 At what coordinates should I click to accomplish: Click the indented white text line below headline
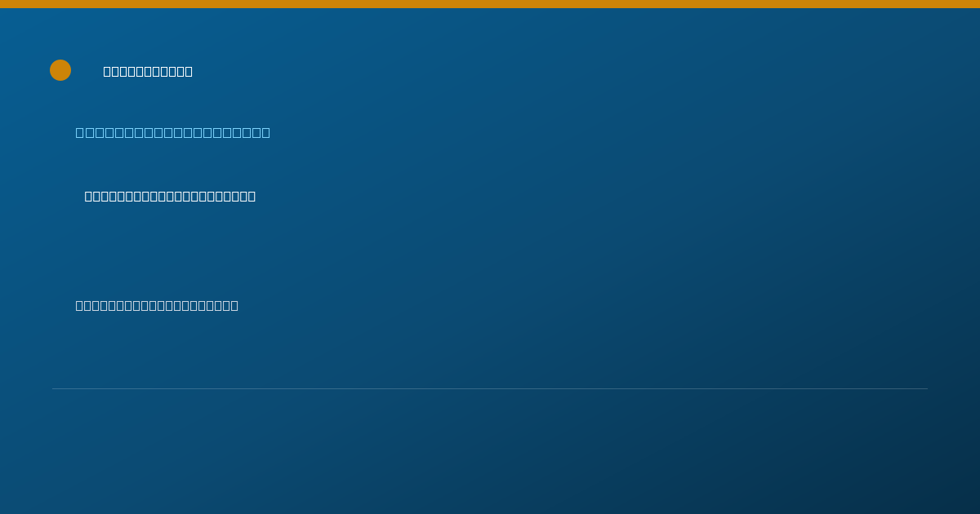click(x=170, y=197)
